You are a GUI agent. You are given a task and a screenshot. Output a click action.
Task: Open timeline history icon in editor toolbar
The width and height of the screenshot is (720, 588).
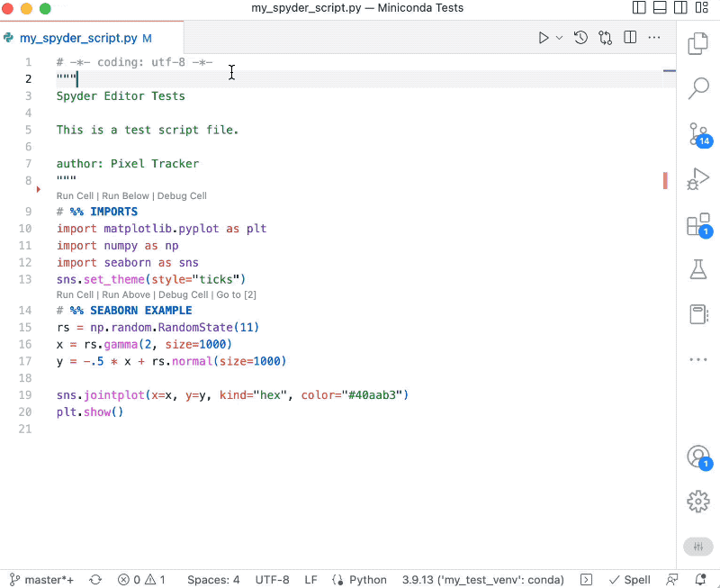click(580, 38)
